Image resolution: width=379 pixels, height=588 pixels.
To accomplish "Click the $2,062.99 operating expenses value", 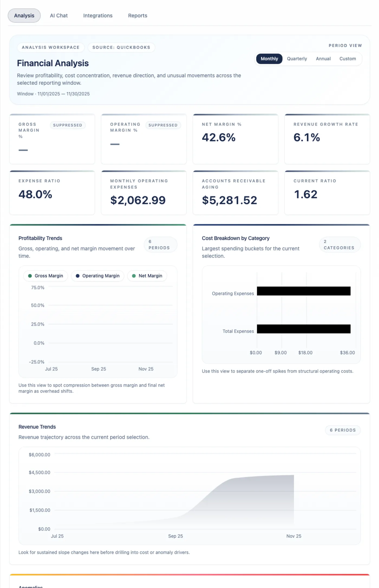I will [x=138, y=200].
